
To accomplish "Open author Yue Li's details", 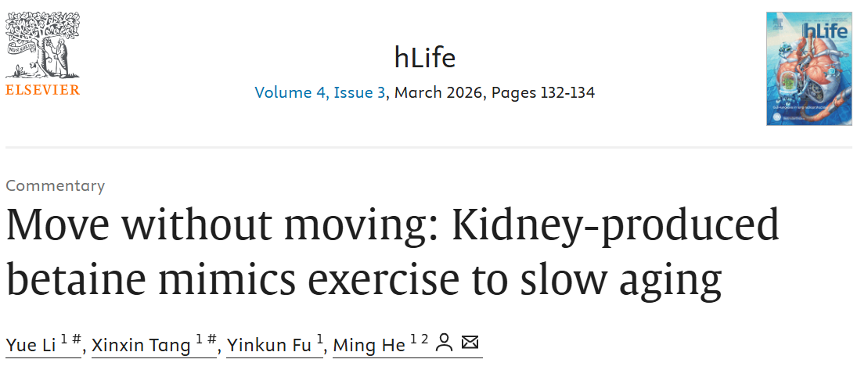I will [x=30, y=345].
